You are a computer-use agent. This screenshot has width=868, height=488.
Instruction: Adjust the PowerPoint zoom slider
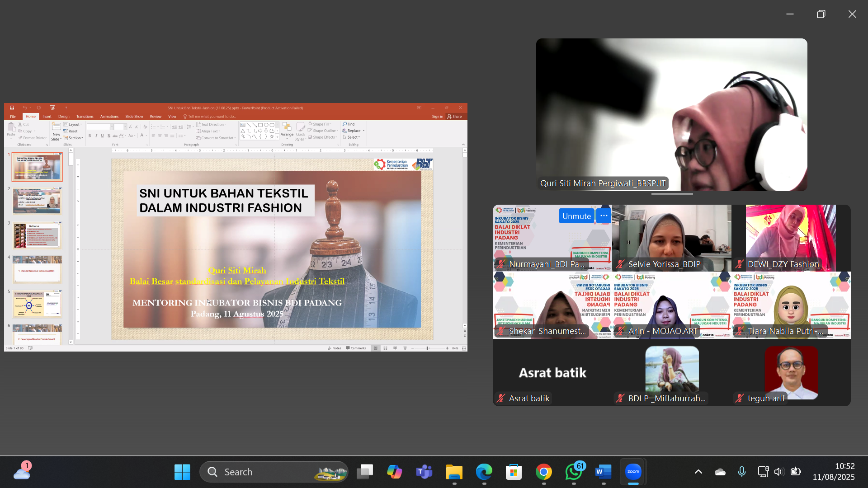[428, 348]
